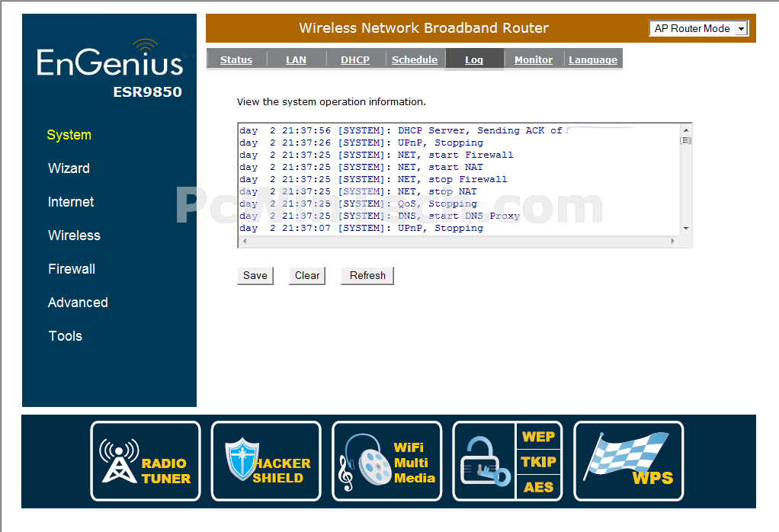The image size is (779, 532).
Task: Click the 'NET, start NAT' log line
Action: tap(361, 168)
